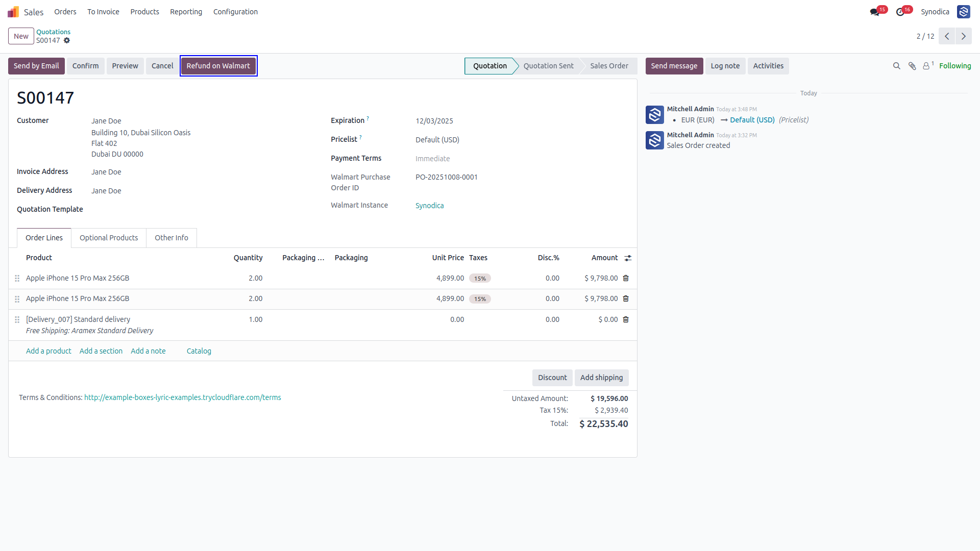Open the Sales app home icon

coord(13,12)
